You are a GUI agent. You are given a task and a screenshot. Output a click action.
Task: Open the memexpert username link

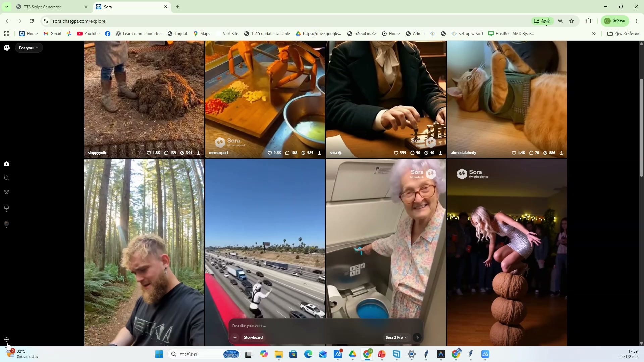pos(218,153)
